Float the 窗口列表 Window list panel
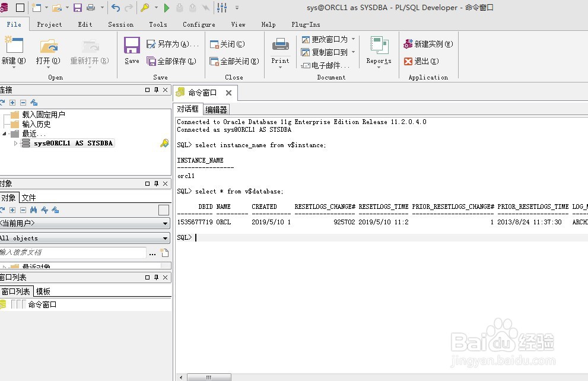The image size is (588, 381). [x=147, y=278]
